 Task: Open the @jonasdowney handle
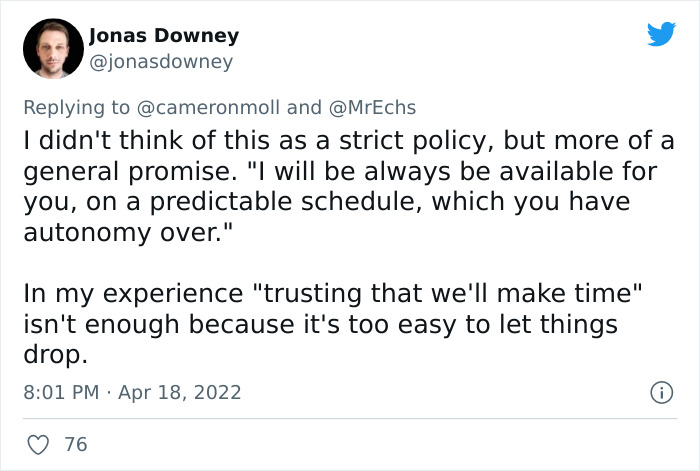[160, 62]
